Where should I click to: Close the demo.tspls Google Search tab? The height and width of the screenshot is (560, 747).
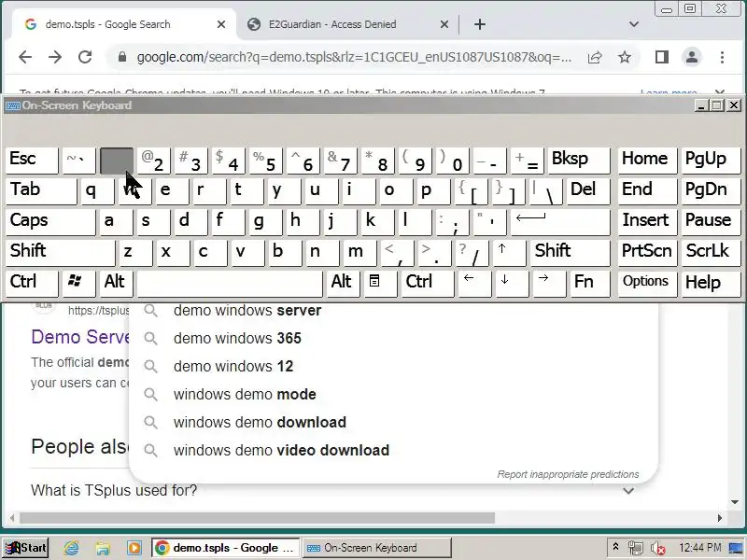click(x=221, y=24)
